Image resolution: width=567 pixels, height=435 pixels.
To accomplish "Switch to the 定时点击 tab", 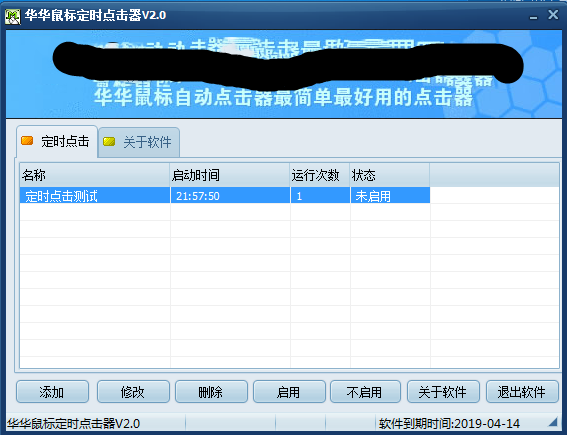I will pyautogui.click(x=57, y=141).
